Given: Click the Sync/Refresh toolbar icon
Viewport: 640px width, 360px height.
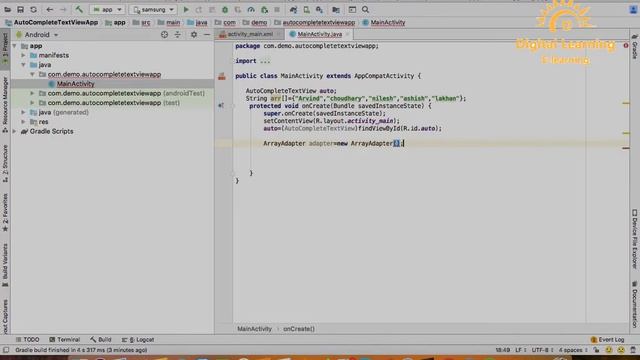Looking at the screenshot, I should click(33, 9).
